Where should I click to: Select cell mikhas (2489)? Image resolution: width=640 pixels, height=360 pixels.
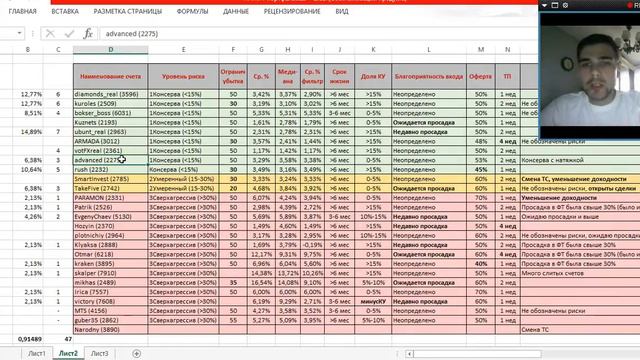click(111, 282)
